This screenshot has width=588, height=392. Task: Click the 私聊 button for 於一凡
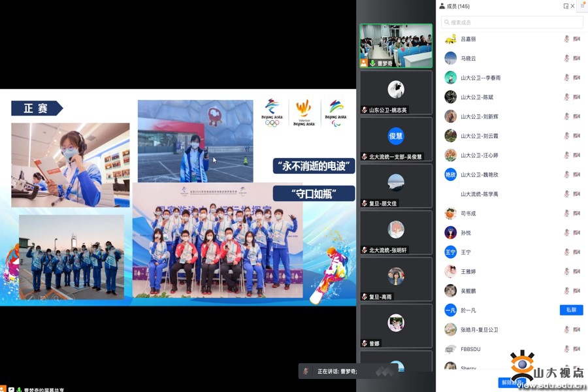coord(571,310)
